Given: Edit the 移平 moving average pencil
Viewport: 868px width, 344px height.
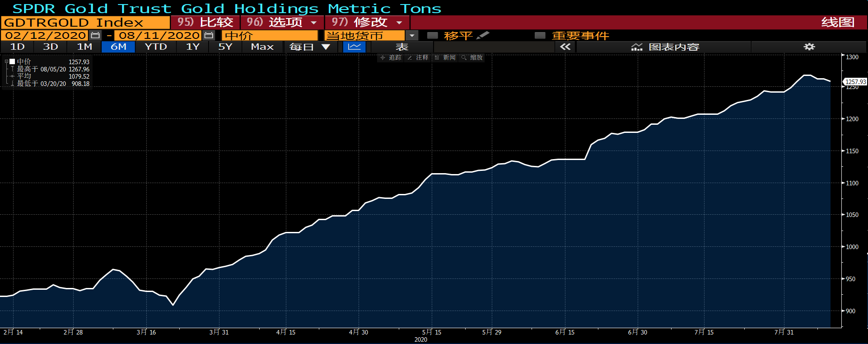Looking at the screenshot, I should 483,35.
